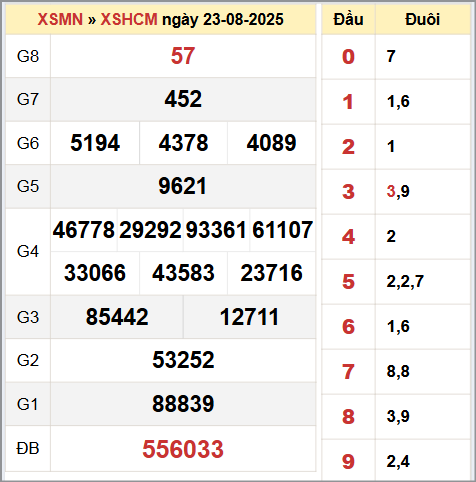
Task: Click G2 prize number 53252
Action: (183, 360)
